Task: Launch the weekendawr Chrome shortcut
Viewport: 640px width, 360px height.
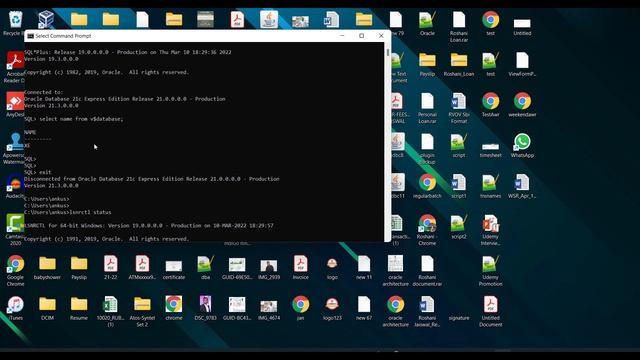Action: coord(522,105)
